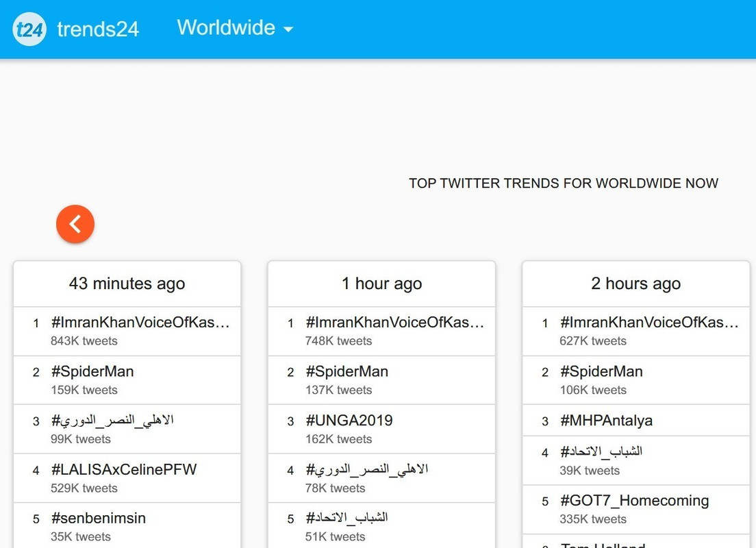Click the 748K tweets count
The image size is (756, 548).
pos(339,340)
